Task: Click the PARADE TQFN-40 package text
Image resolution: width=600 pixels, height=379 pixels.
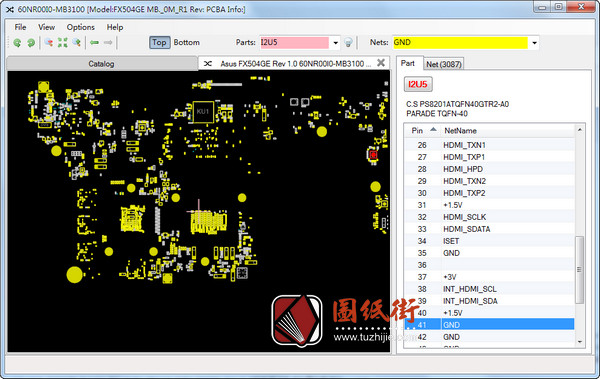Action: click(x=437, y=114)
